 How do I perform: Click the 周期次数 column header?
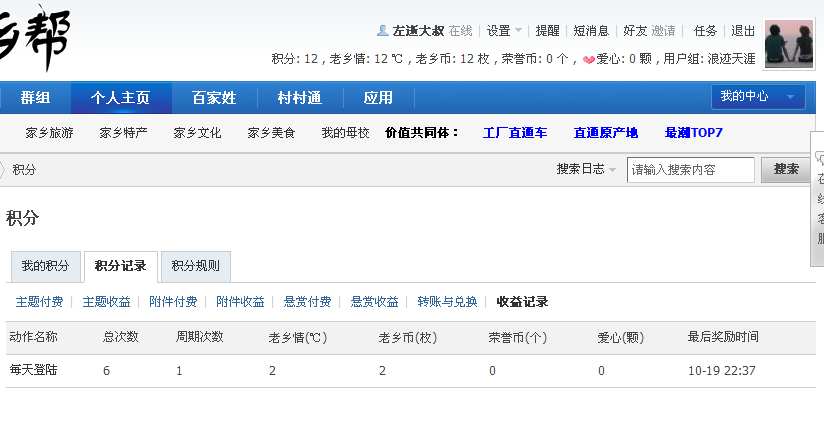200,337
